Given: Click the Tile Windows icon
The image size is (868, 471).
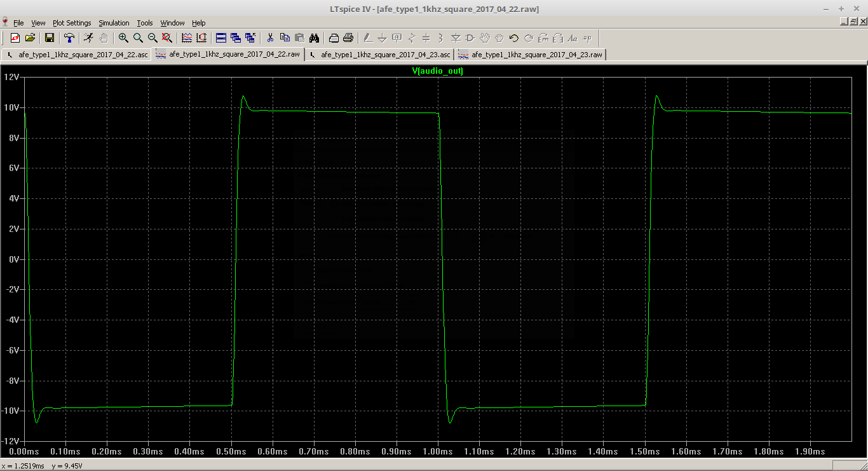Looking at the screenshot, I should pos(220,38).
